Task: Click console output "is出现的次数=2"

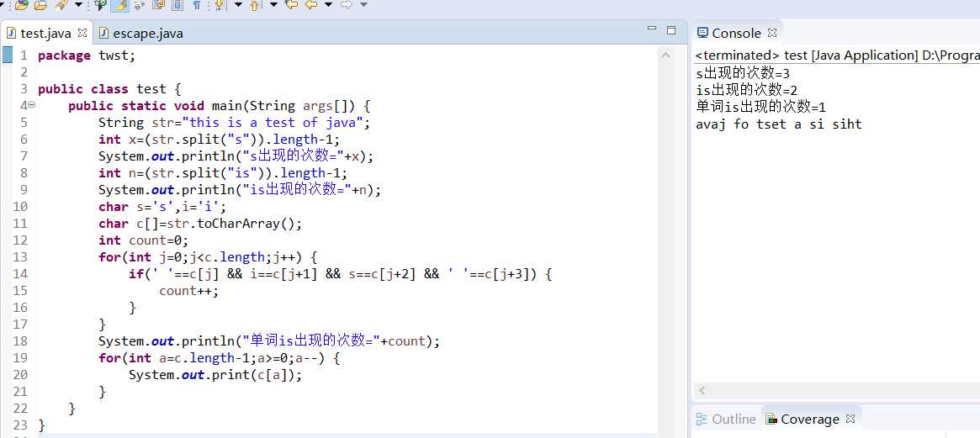Action: 746,90
